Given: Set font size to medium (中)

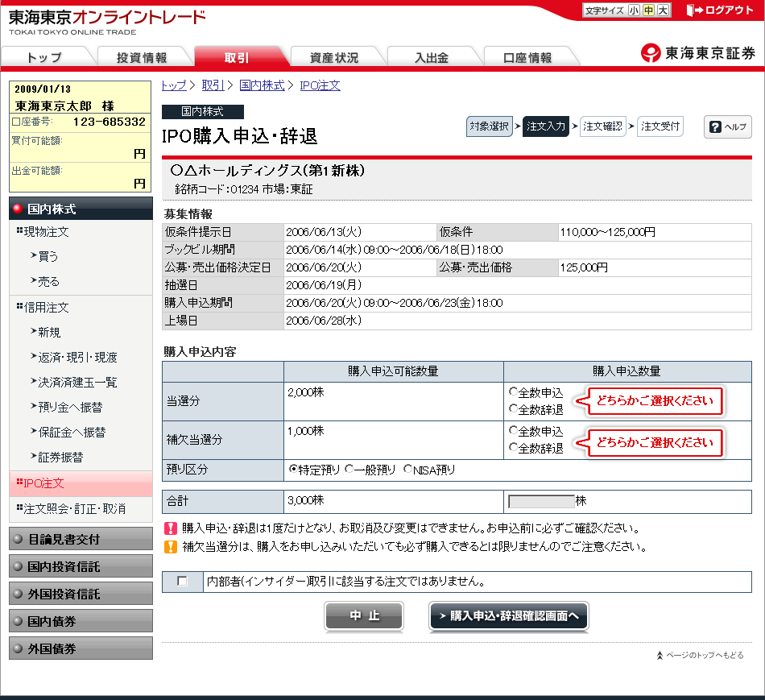Looking at the screenshot, I should pyautogui.click(x=648, y=10).
